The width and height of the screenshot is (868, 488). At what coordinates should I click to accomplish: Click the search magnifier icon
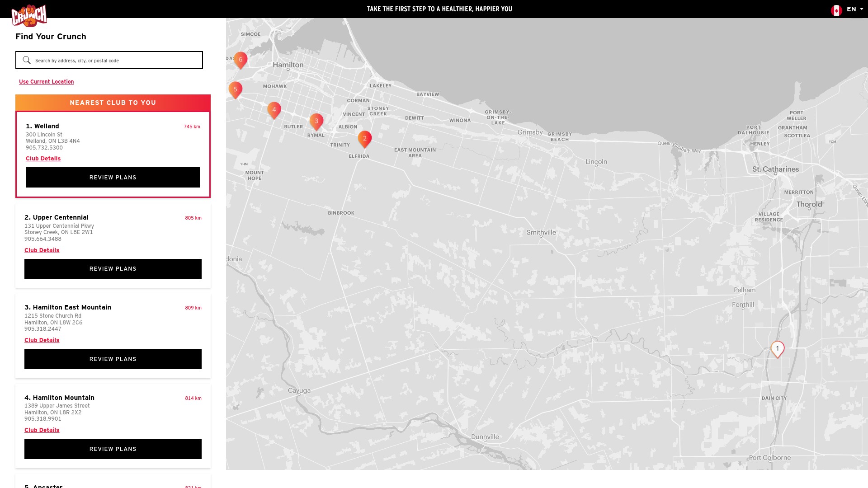point(27,60)
